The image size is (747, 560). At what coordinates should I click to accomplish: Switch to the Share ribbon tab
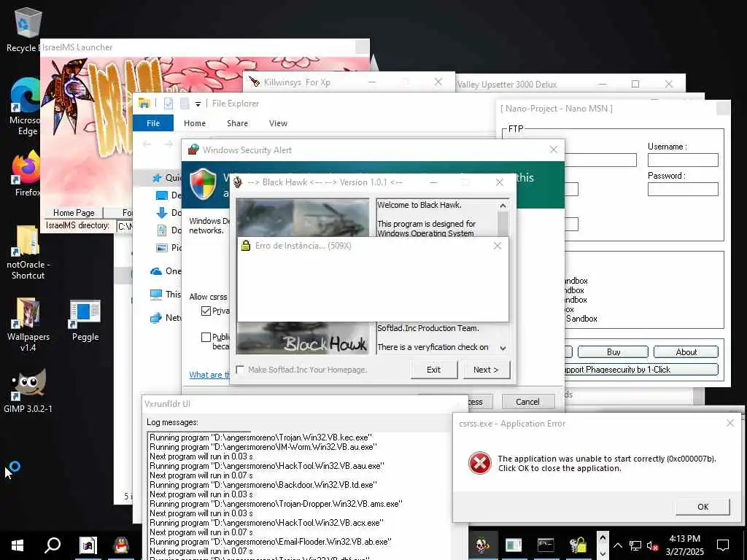tap(237, 122)
